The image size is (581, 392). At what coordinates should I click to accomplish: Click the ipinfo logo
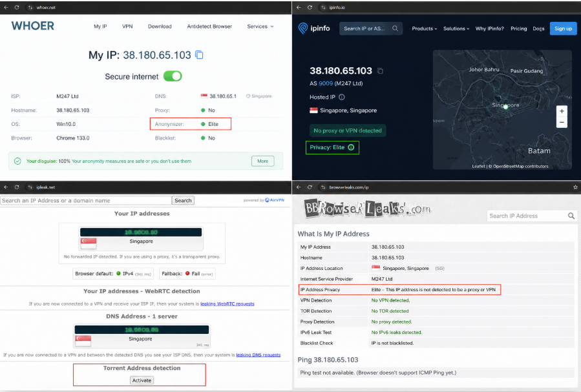point(314,28)
